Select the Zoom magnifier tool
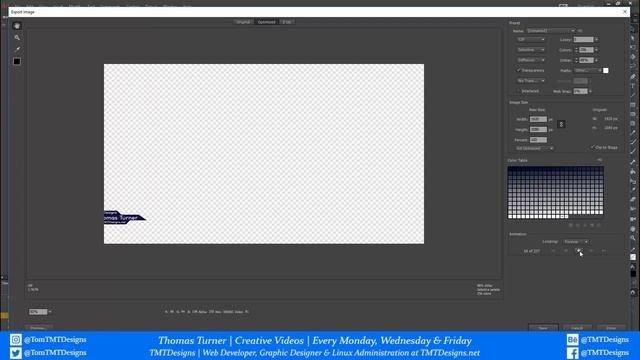 17,38
